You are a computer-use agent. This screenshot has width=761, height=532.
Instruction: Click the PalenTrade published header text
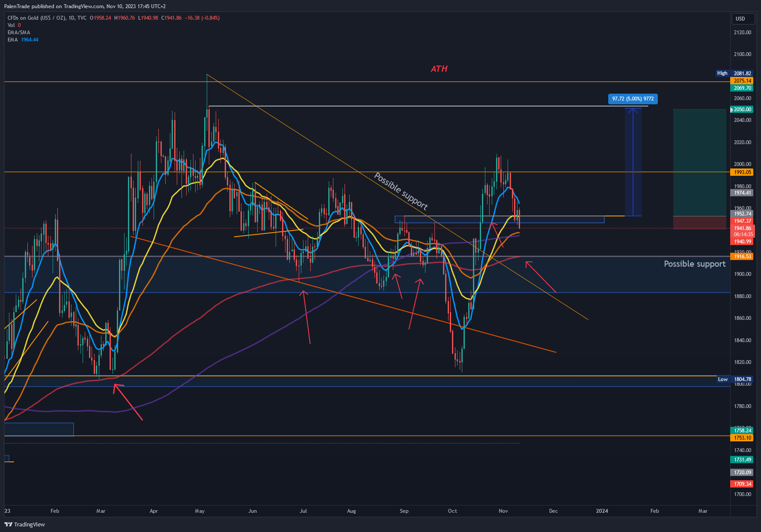point(85,6)
